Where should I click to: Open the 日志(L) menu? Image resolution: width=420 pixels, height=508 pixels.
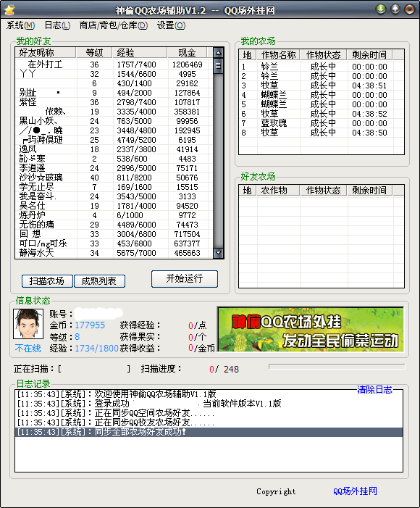[x=57, y=25]
